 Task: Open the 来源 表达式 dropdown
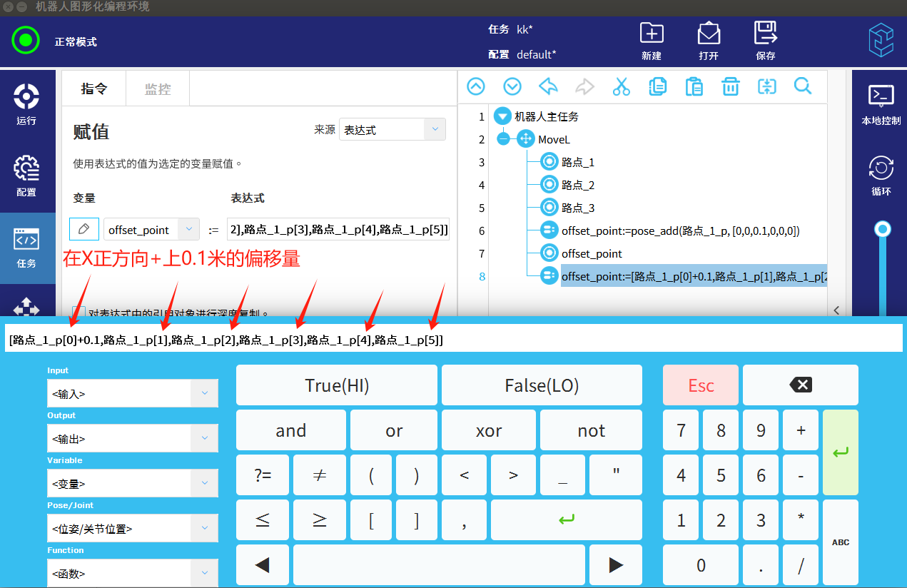(392, 130)
